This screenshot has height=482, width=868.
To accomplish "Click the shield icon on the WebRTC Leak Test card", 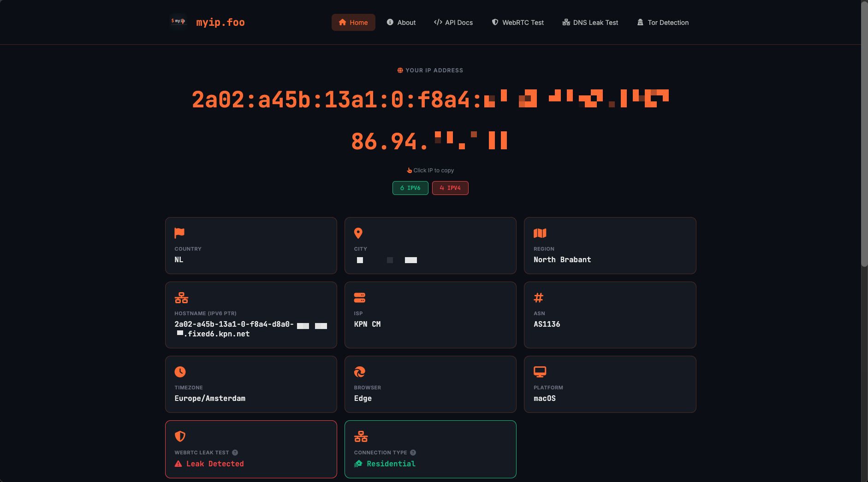I will [x=180, y=436].
